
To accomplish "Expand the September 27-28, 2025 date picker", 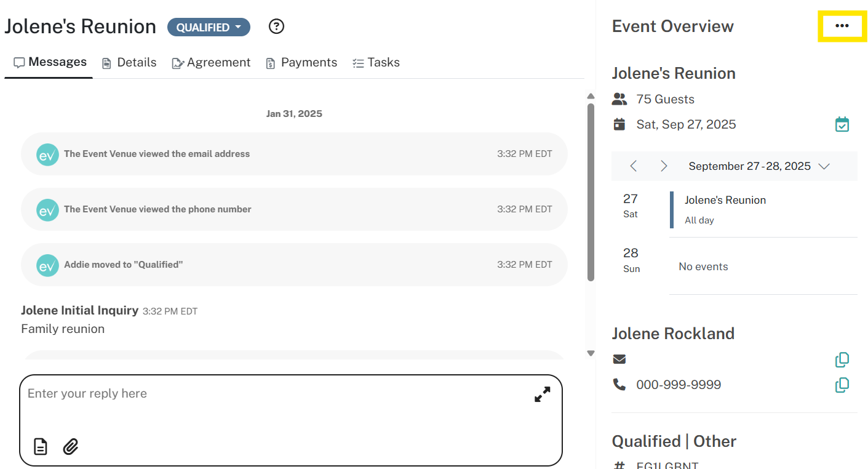I will [759, 166].
